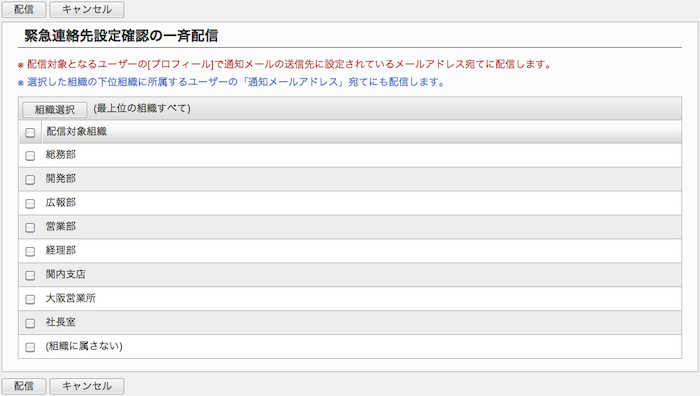Click the top キャンセル button
Image resolution: width=700 pixels, height=396 pixels.
(x=87, y=9)
